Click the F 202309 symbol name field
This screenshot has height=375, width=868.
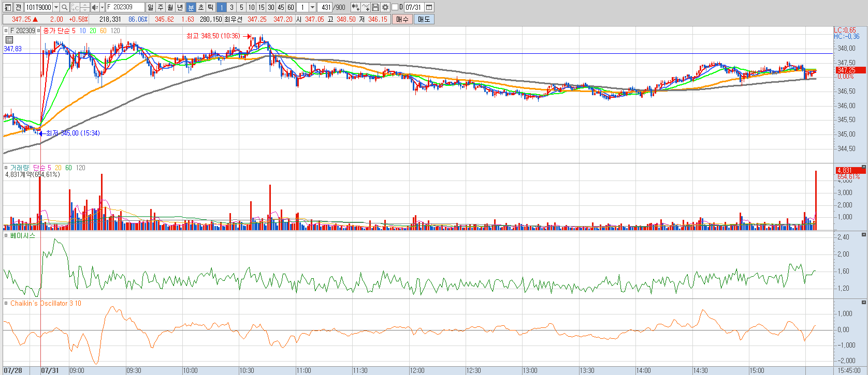coord(125,7)
